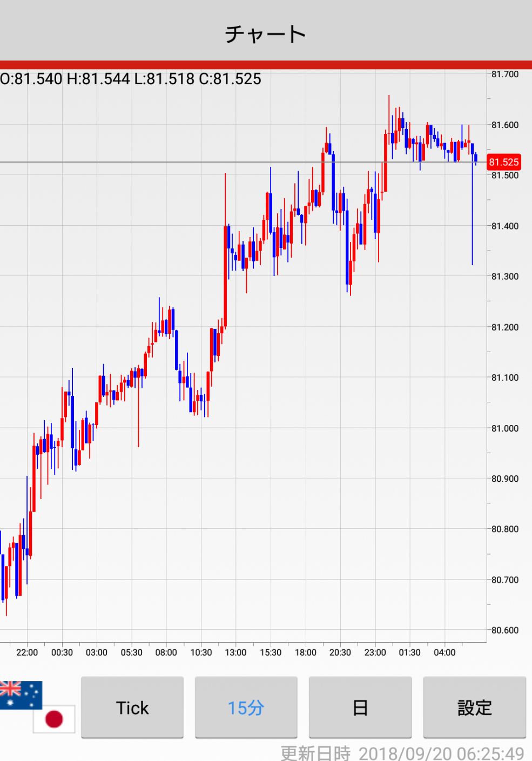The image size is (532, 761).
Task: Click the red bar under the title
Action: point(266,65)
